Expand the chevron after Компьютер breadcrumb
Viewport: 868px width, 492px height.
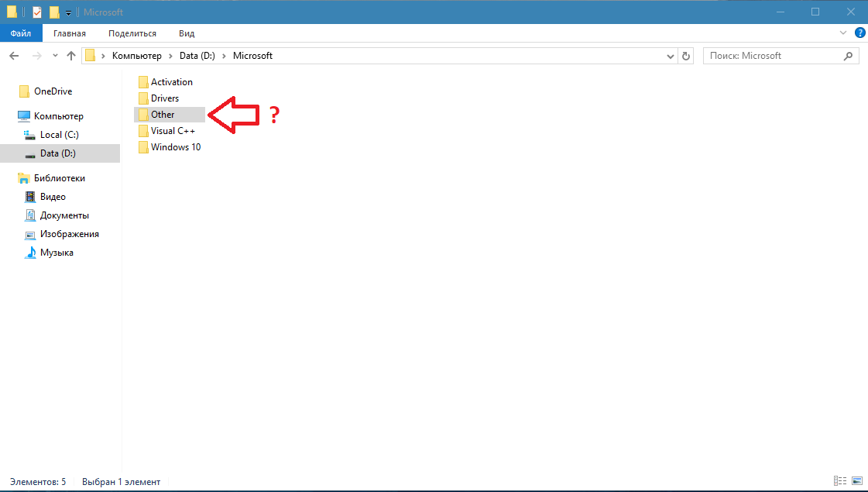[170, 56]
